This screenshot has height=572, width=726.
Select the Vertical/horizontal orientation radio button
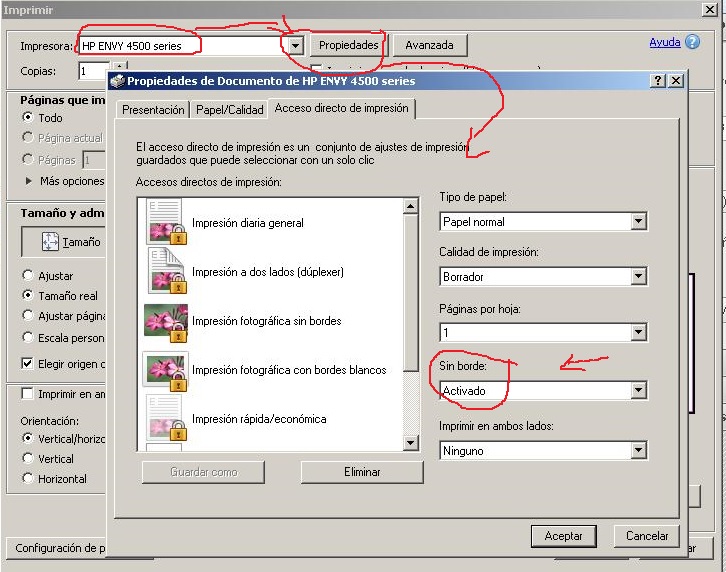(28, 438)
